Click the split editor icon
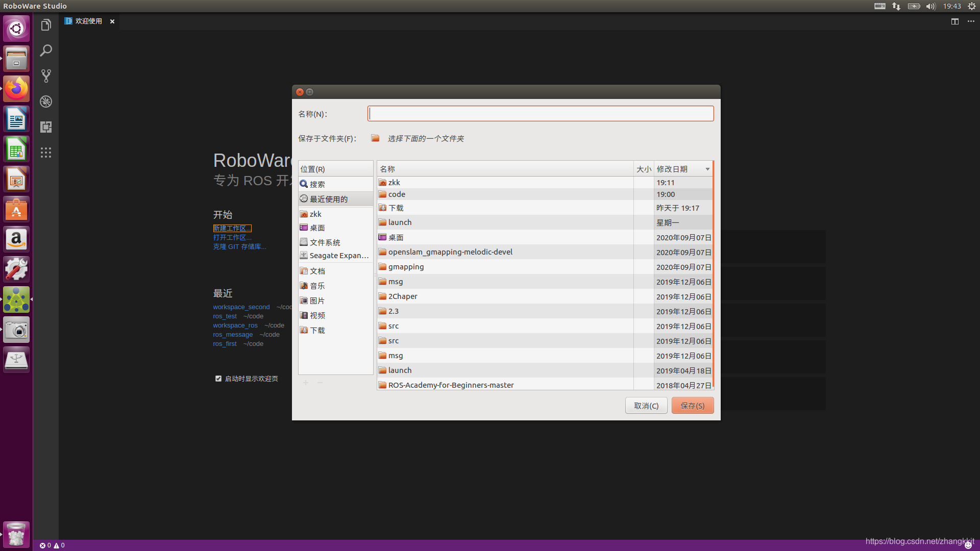The height and width of the screenshot is (551, 980). click(x=954, y=21)
